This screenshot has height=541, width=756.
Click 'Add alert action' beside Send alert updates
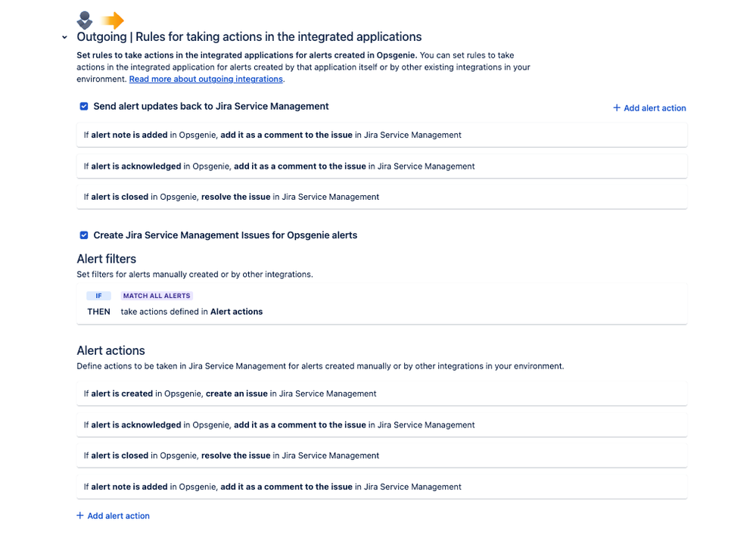[x=649, y=108]
